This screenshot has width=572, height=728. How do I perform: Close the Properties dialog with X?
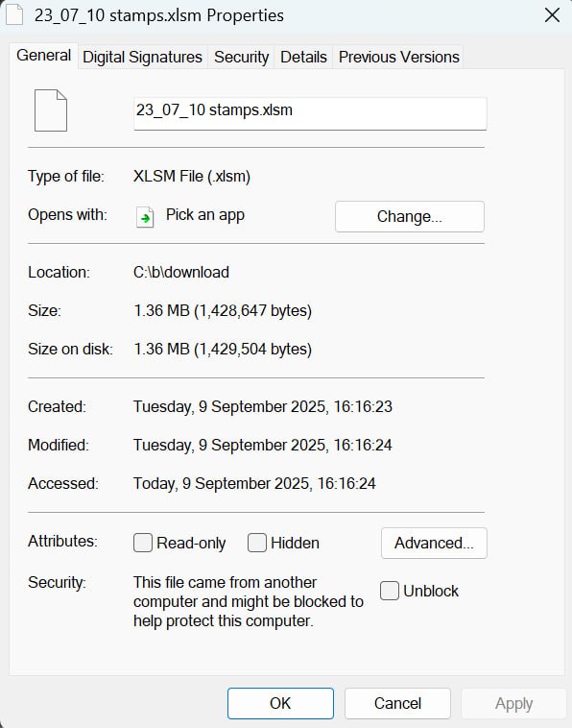pos(552,14)
